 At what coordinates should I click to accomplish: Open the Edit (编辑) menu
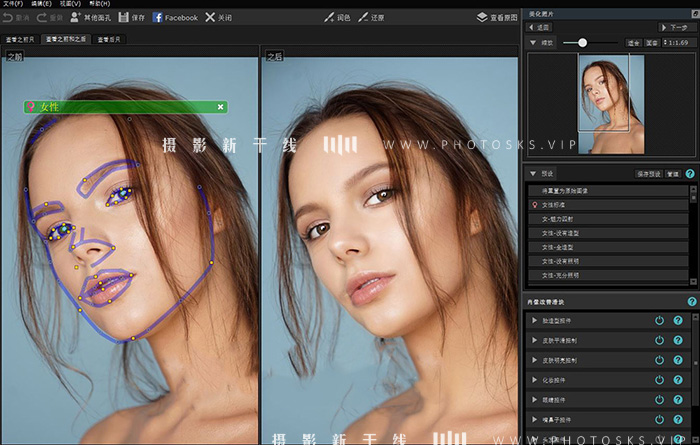point(42,4)
